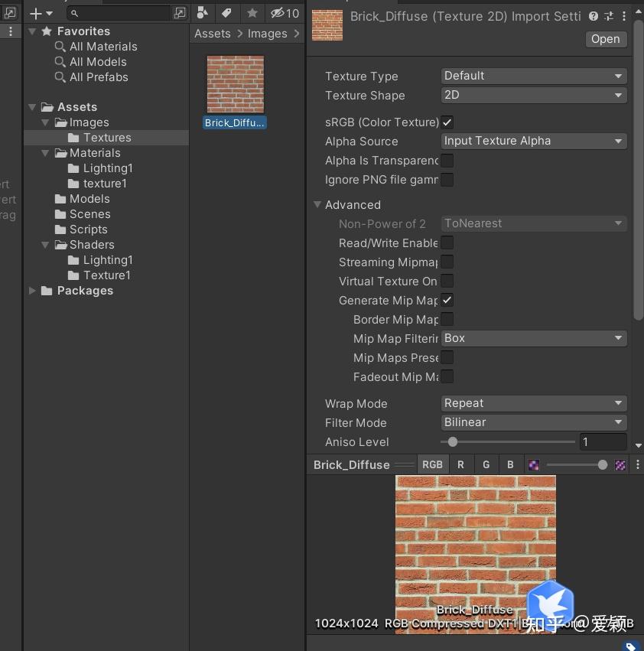Viewport: 644px width, 651px height.
Task: Switch the preview to the R channel
Action: point(460,464)
